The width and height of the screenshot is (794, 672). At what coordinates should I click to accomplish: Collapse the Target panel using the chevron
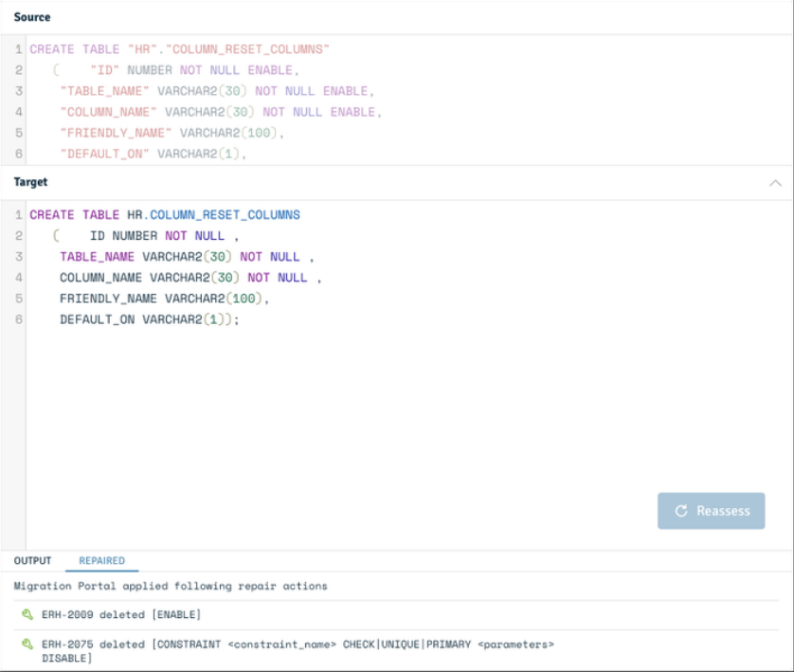[774, 183]
